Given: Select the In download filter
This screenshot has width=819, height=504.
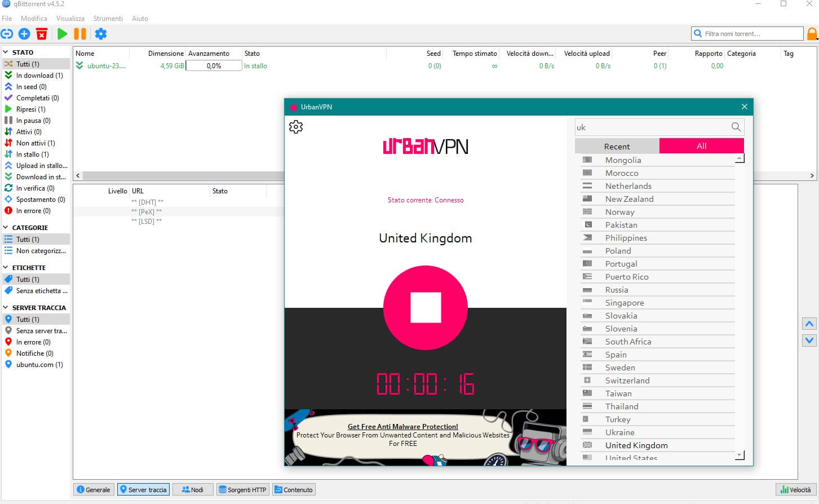Looking at the screenshot, I should click(36, 76).
